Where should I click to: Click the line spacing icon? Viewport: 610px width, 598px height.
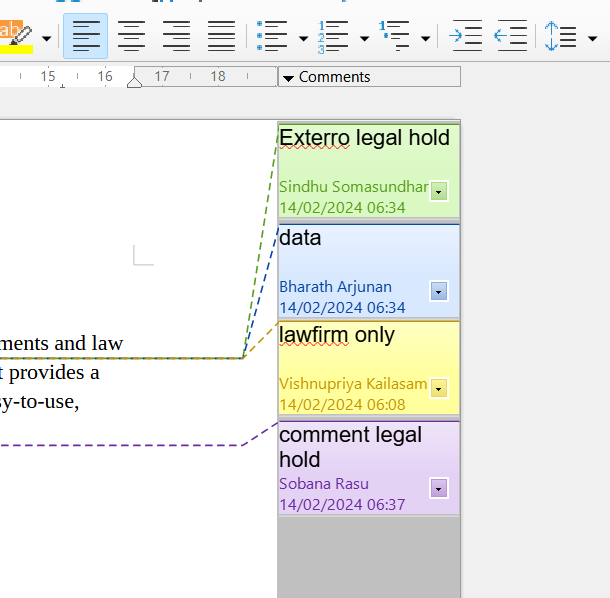click(561, 37)
